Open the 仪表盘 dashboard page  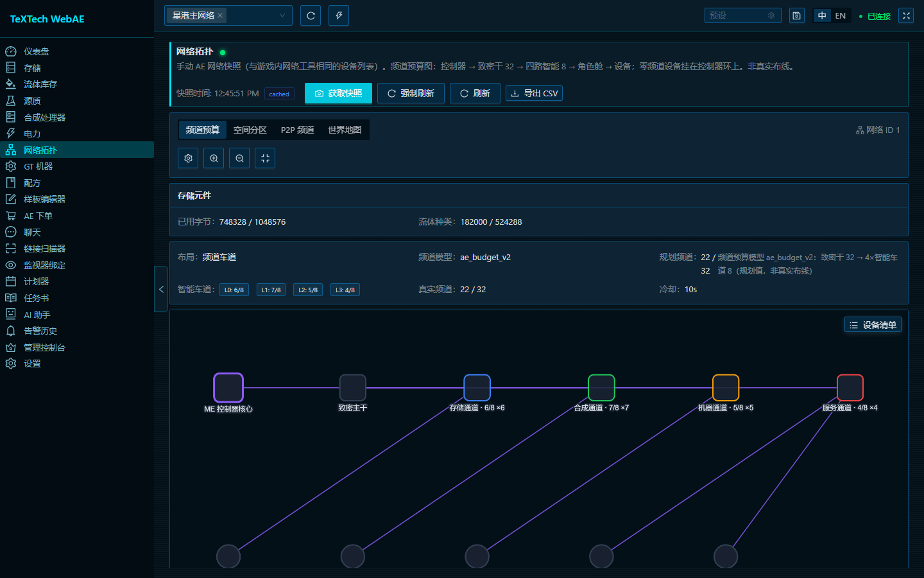point(77,51)
